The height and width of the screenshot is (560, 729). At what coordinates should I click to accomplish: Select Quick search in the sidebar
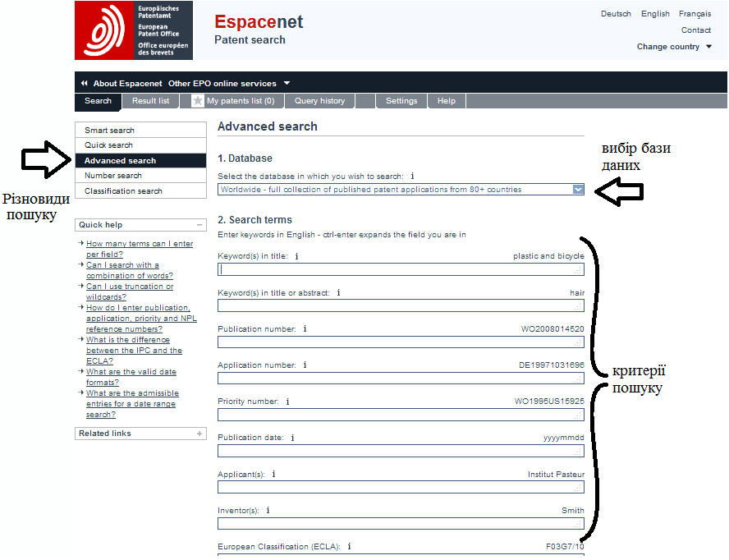click(140, 145)
